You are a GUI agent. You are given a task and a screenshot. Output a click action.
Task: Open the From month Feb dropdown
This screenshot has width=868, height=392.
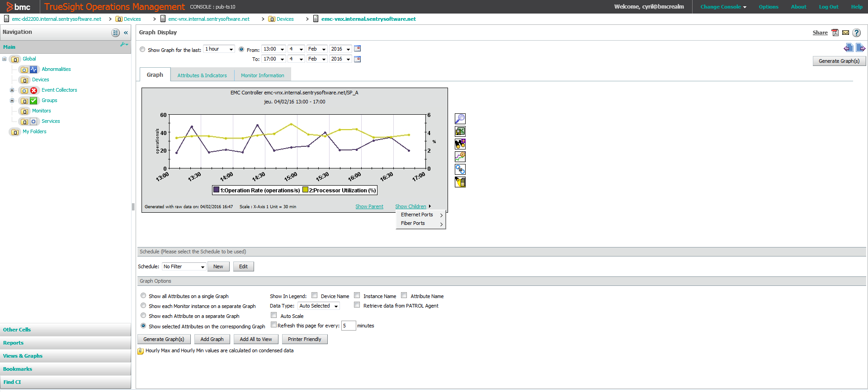coord(316,49)
